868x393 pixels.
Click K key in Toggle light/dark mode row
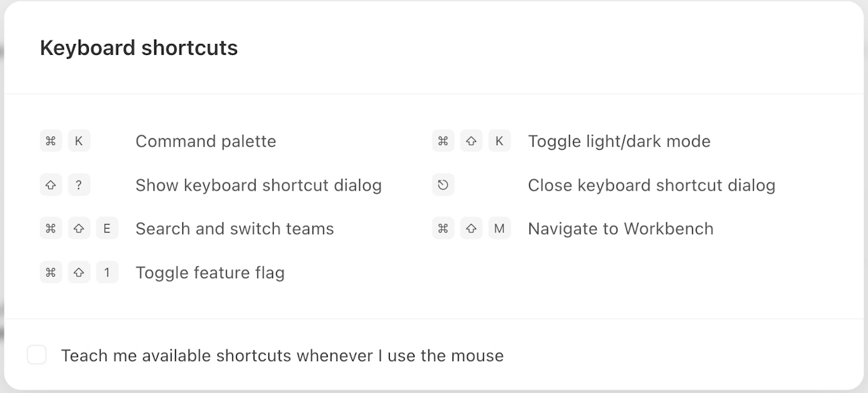coord(499,141)
